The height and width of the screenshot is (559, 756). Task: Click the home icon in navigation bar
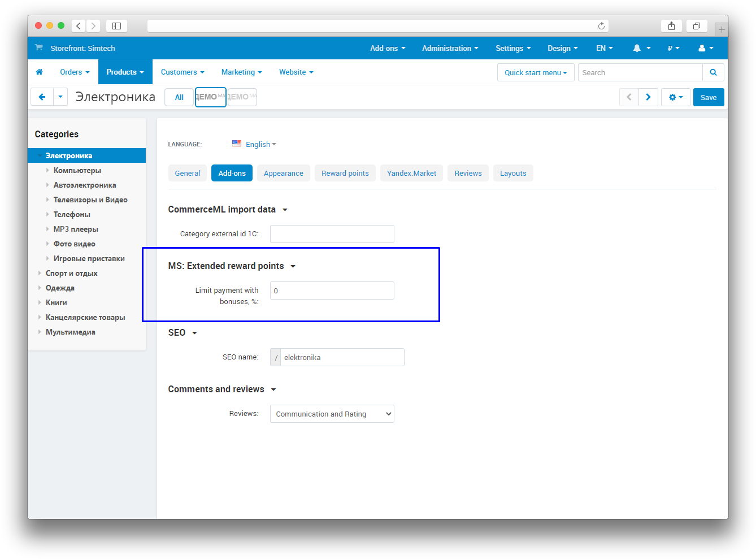click(x=39, y=72)
